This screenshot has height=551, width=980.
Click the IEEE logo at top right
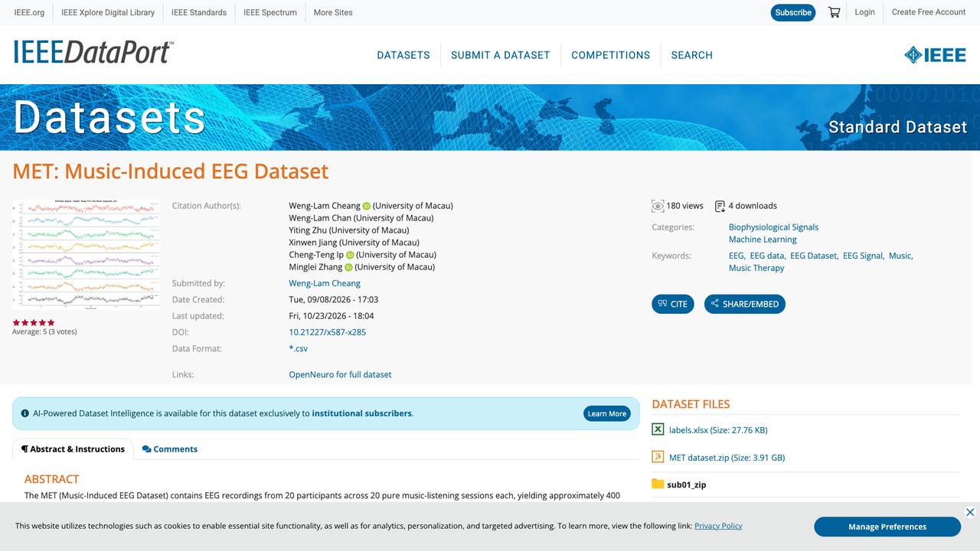point(935,55)
